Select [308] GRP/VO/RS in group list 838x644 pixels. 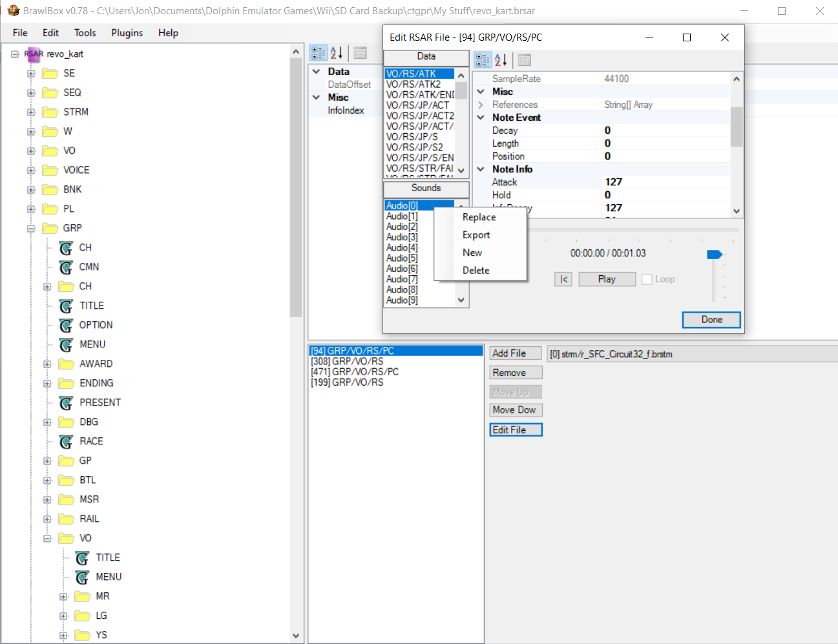[x=396, y=361]
